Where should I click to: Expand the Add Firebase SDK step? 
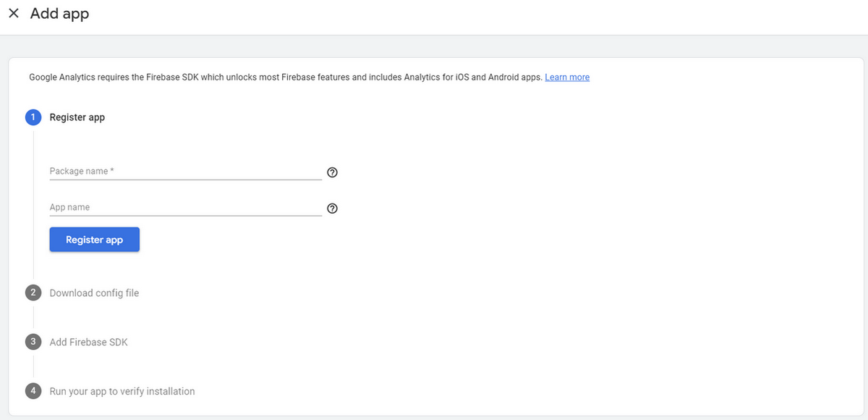88,342
